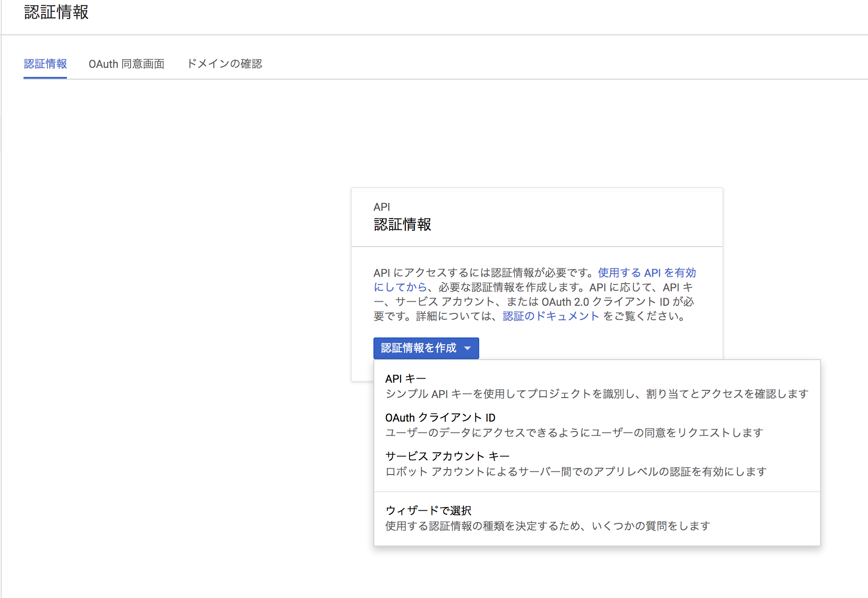Click the 認証情報を作成 button

coord(420,348)
